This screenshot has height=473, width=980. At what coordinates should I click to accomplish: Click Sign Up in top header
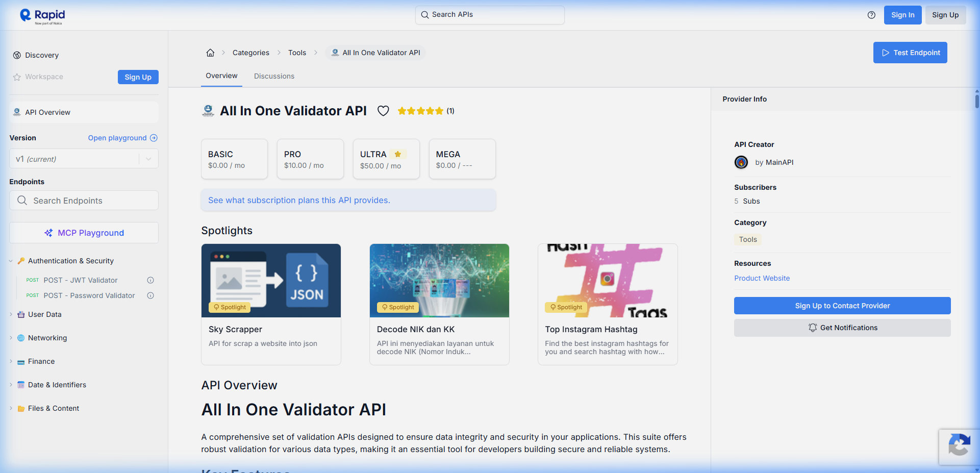click(945, 15)
